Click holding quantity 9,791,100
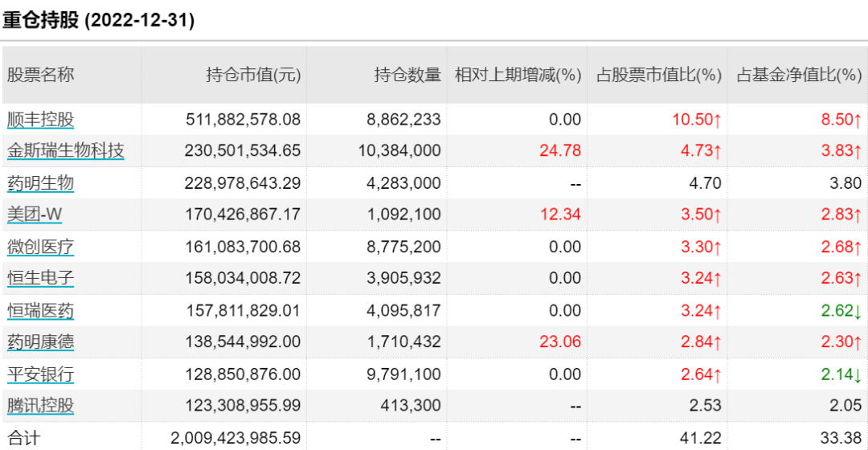 [403, 374]
